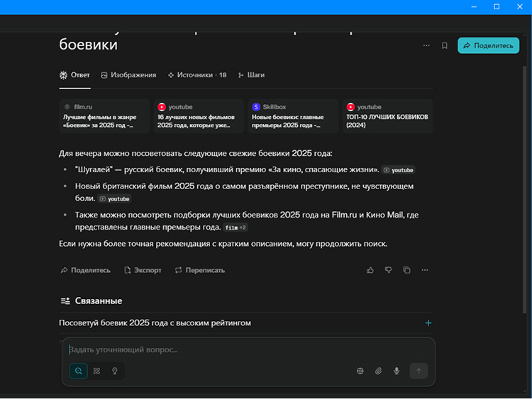
Task: Open the youtube card '16 лучших новых фильмов'
Action: pos(199,116)
